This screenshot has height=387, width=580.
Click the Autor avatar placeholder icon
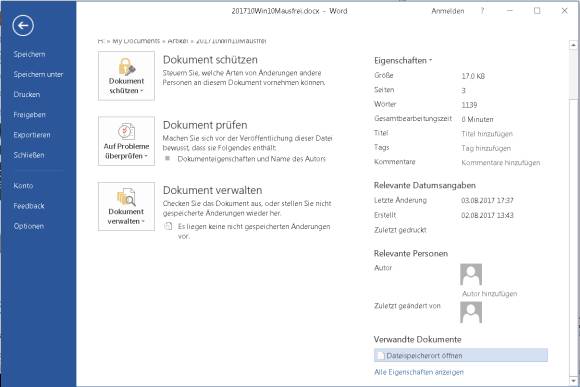pyautogui.click(x=471, y=274)
